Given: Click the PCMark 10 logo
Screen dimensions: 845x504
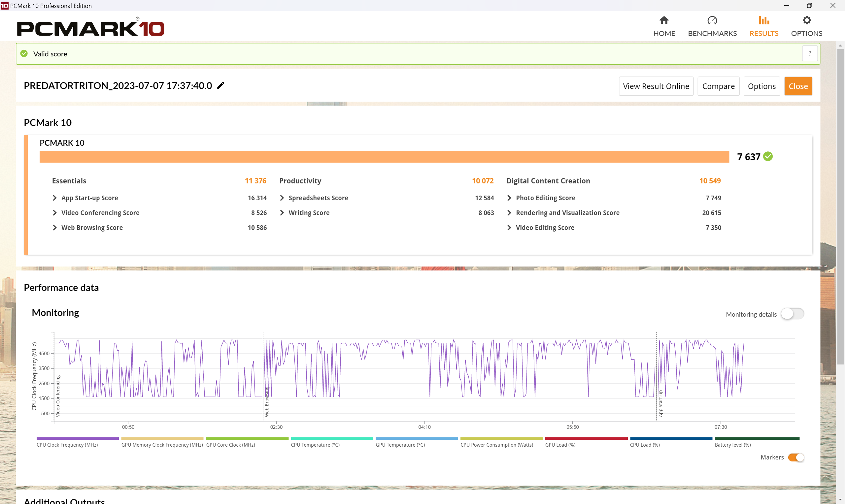Looking at the screenshot, I should (91, 27).
